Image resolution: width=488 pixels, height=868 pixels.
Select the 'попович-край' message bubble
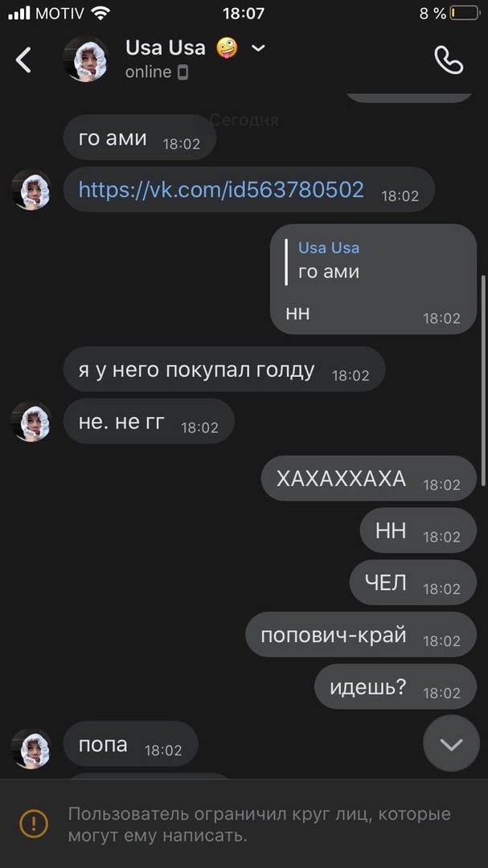click(x=361, y=634)
